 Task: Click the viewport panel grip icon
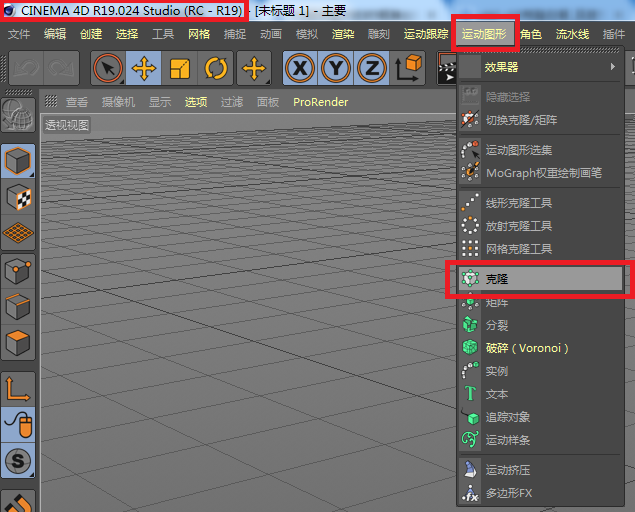[51, 101]
